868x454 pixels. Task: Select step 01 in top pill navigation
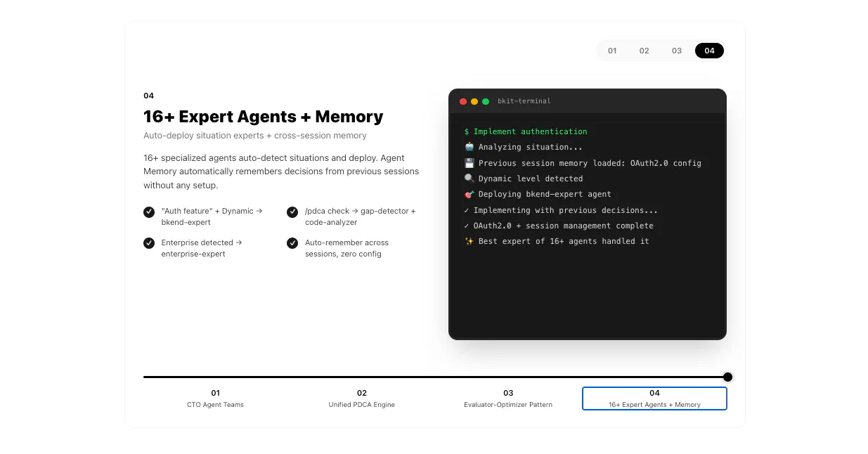[x=612, y=51]
